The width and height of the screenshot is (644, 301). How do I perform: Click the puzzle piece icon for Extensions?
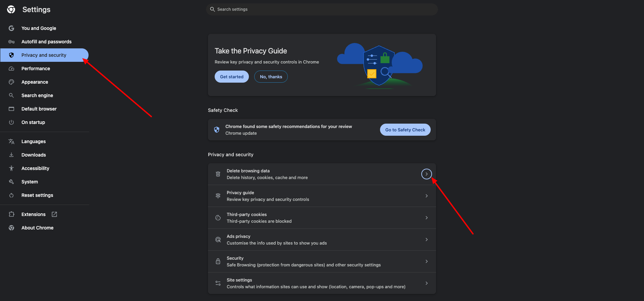(x=11, y=214)
